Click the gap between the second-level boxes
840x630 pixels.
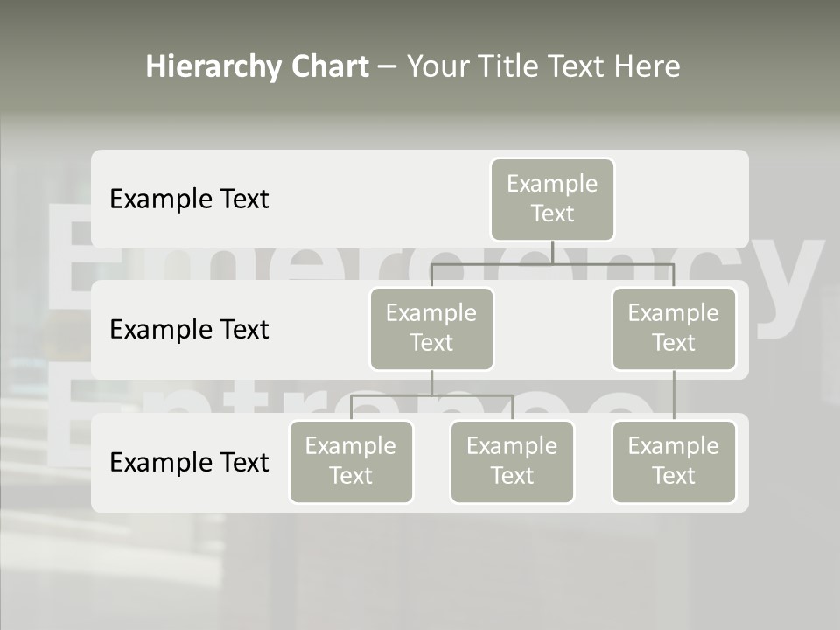[x=552, y=330]
